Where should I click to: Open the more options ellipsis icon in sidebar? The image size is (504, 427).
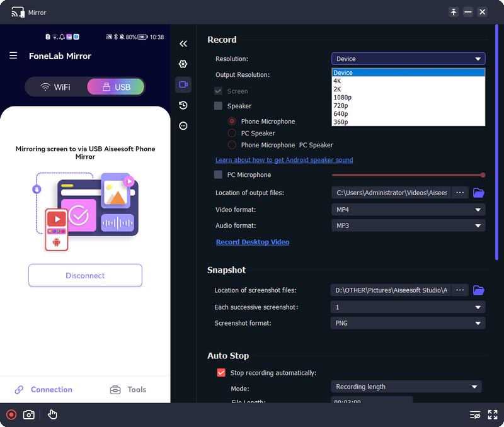183,126
